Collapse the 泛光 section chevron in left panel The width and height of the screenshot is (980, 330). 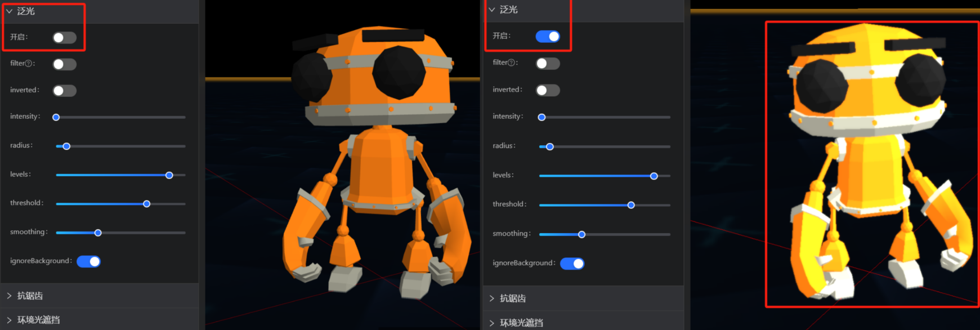click(9, 11)
